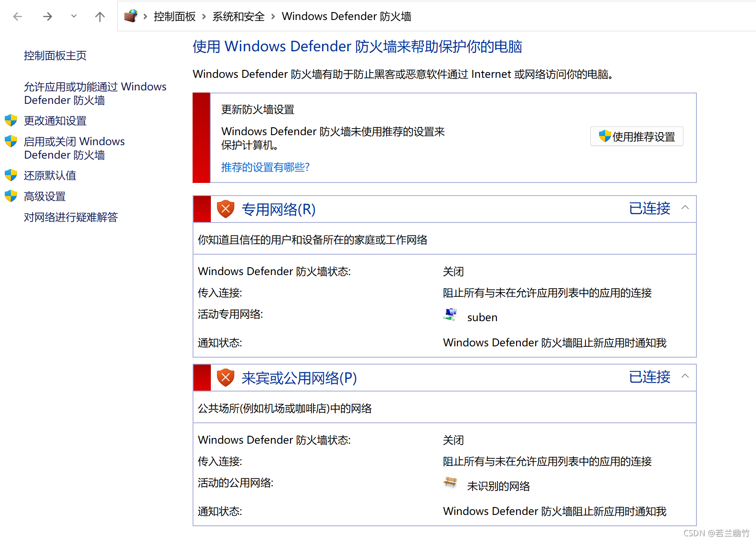756x541 pixels.
Task: Click 已连接 status of 来宾或公用网络
Action: [650, 377]
